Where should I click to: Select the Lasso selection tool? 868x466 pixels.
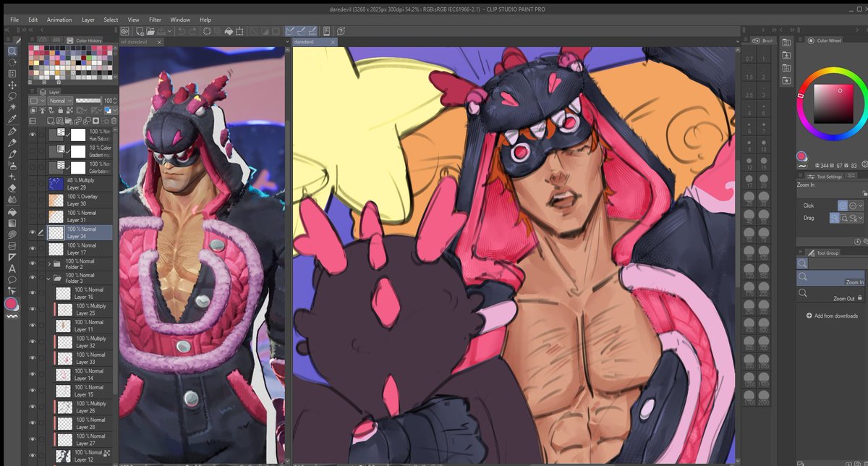click(12, 96)
